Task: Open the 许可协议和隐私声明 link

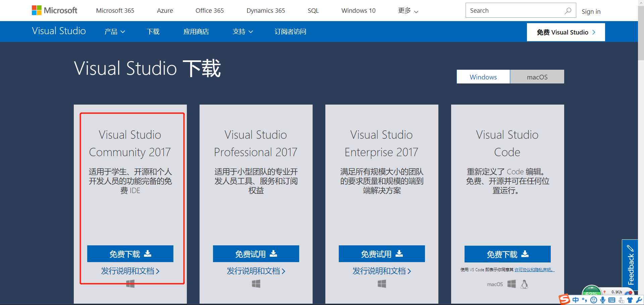Action: (x=535, y=269)
